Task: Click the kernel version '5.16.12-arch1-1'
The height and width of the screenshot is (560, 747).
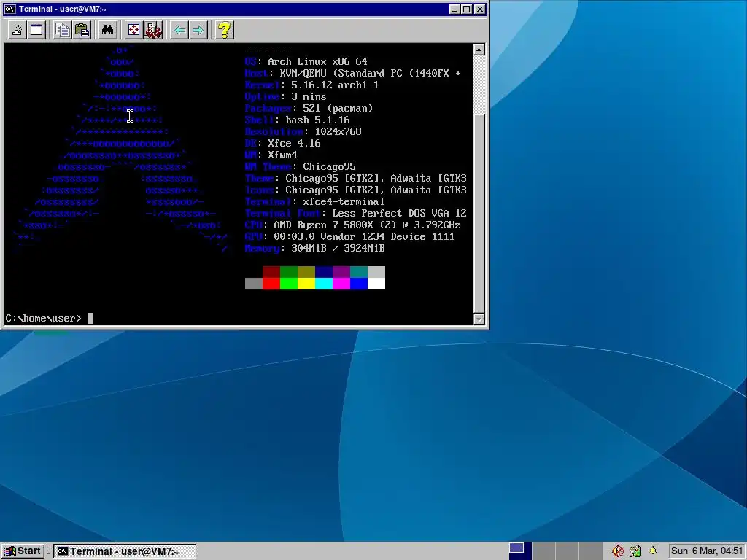Action: (335, 85)
